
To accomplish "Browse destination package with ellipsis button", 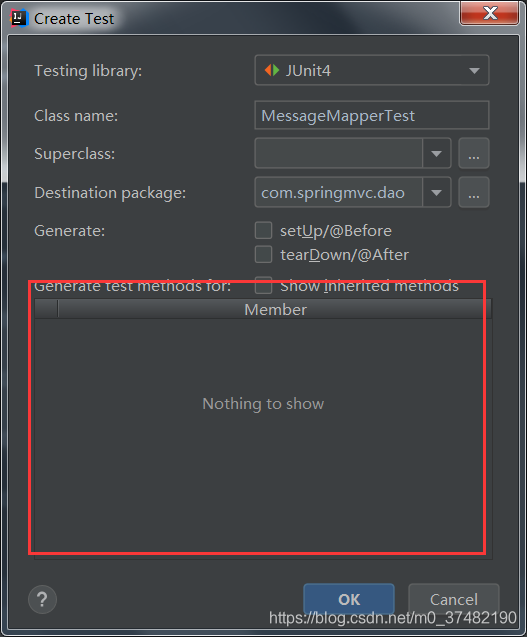I will [x=474, y=193].
